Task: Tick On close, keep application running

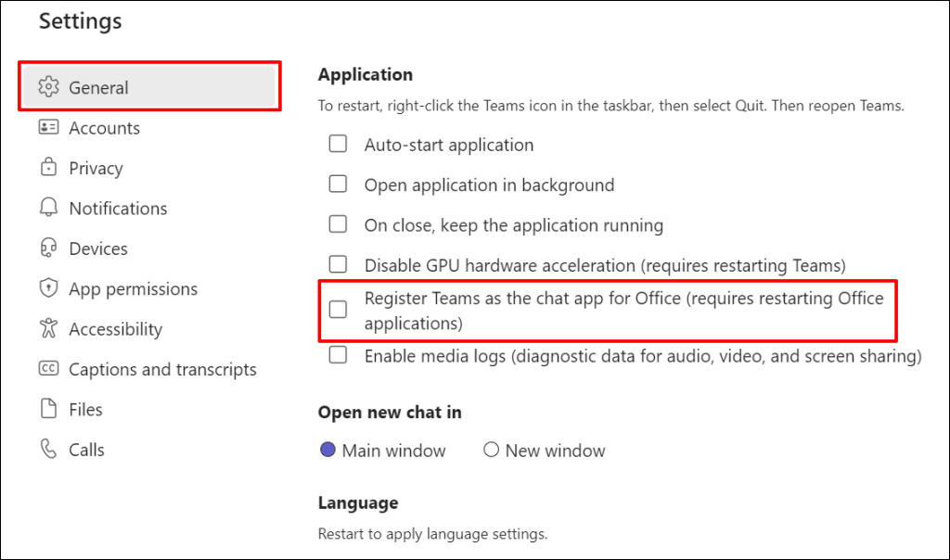Action: 338,224
